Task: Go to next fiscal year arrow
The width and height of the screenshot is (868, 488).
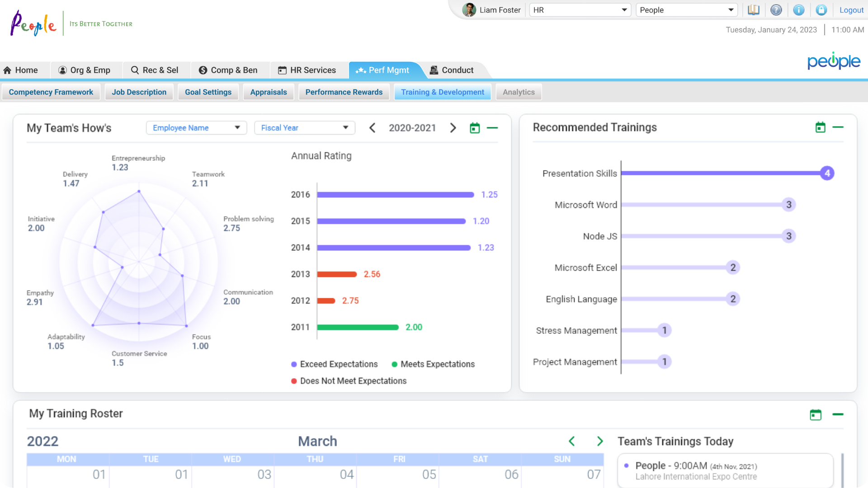Action: click(x=453, y=128)
